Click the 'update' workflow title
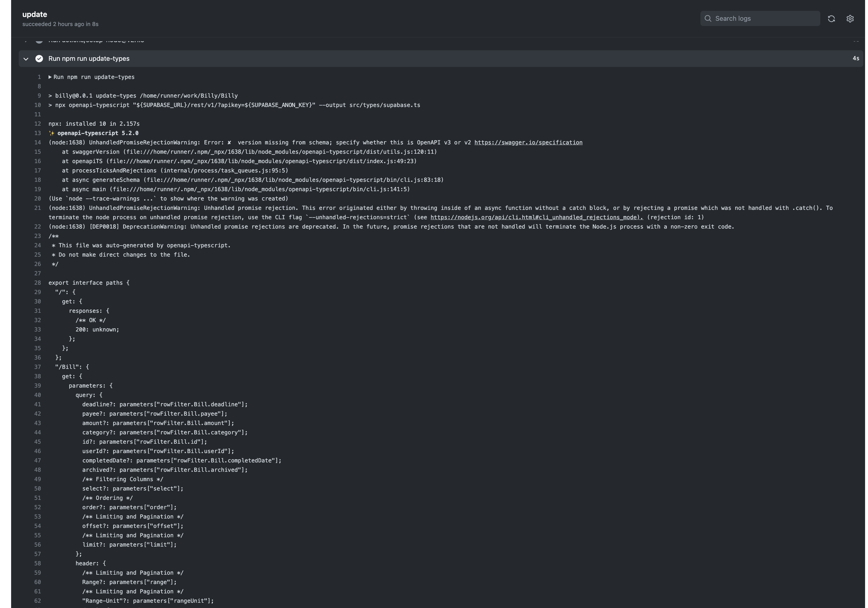 coord(35,14)
